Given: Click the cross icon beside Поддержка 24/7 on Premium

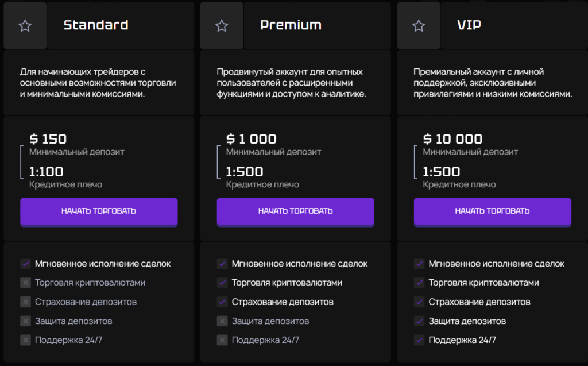Looking at the screenshot, I should [223, 341].
